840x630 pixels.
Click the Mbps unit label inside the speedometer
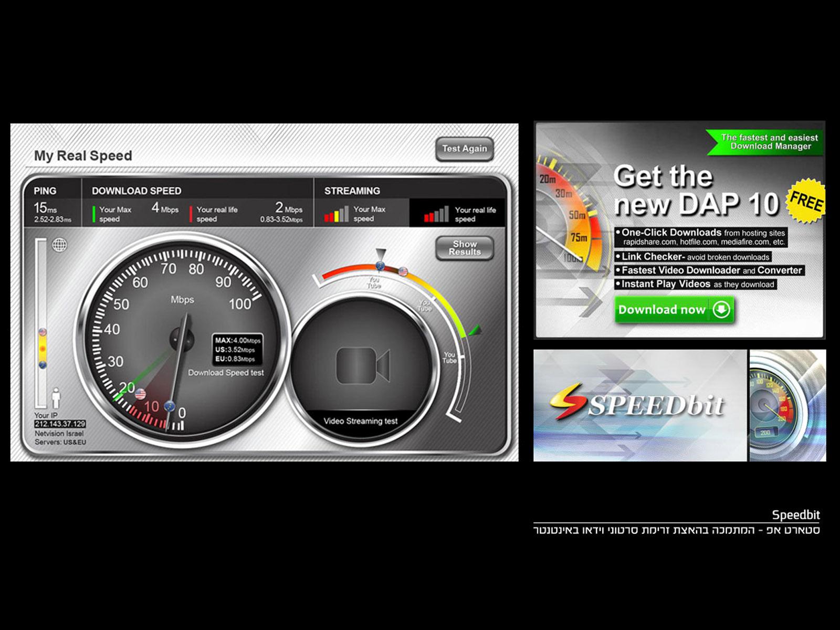[x=182, y=300]
